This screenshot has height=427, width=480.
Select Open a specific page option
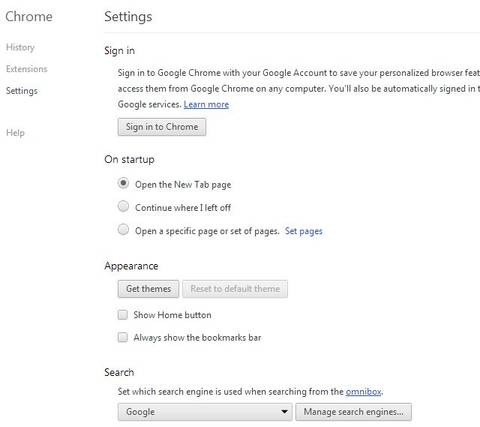[123, 229]
